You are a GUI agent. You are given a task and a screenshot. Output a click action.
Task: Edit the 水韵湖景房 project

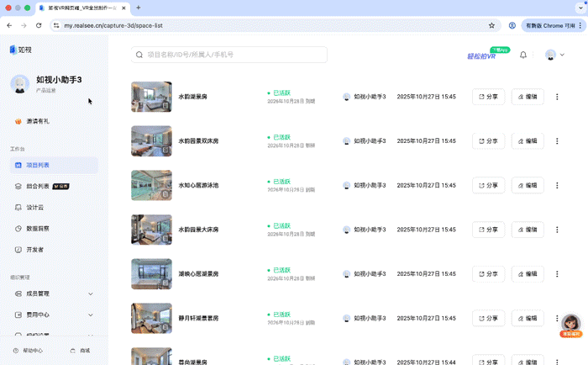pos(528,97)
